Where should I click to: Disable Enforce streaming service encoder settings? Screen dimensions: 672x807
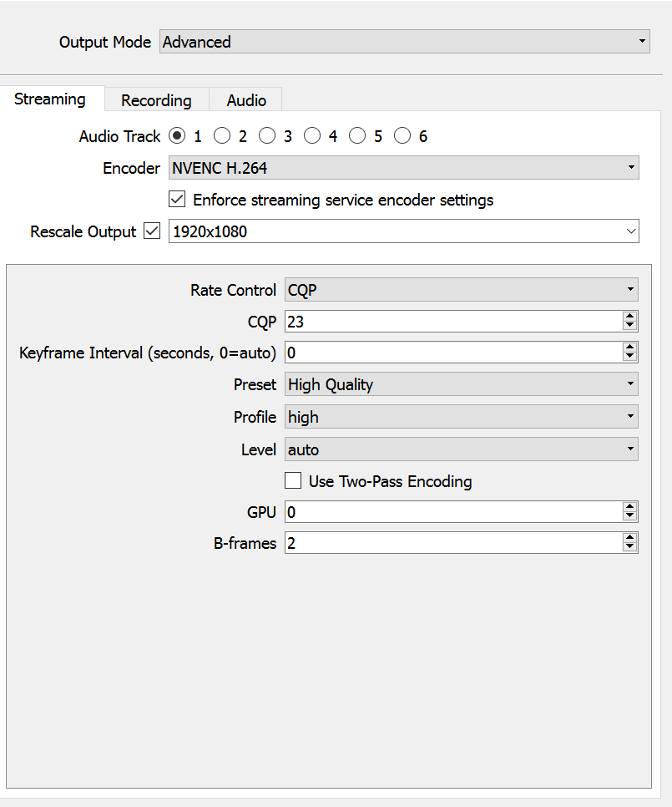point(177,199)
